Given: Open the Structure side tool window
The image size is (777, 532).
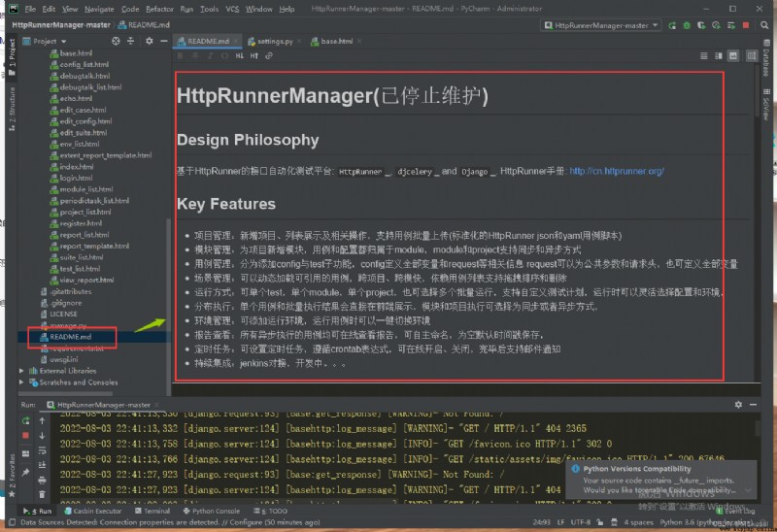Looking at the screenshot, I should (12, 109).
